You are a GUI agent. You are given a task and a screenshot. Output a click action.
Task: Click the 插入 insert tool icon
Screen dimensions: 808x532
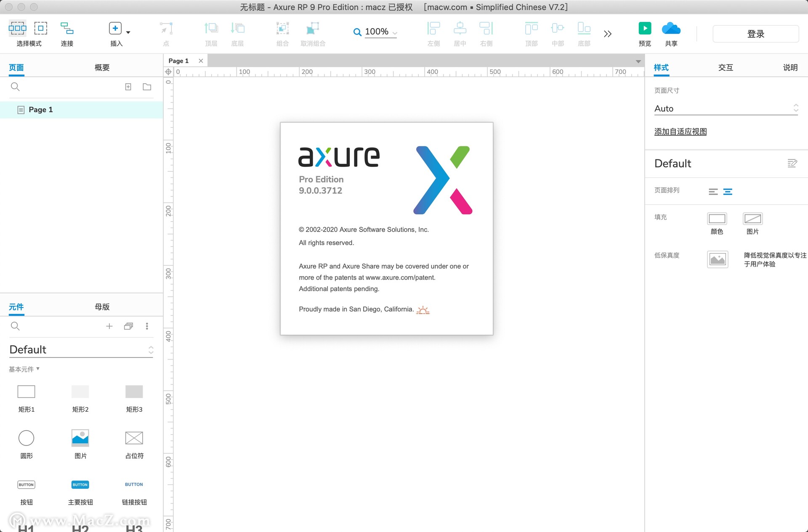click(115, 28)
